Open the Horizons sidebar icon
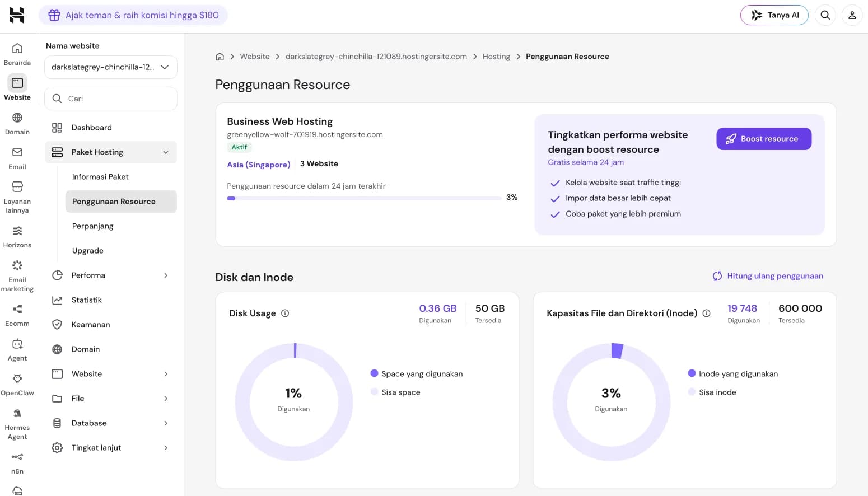 pyautogui.click(x=17, y=231)
